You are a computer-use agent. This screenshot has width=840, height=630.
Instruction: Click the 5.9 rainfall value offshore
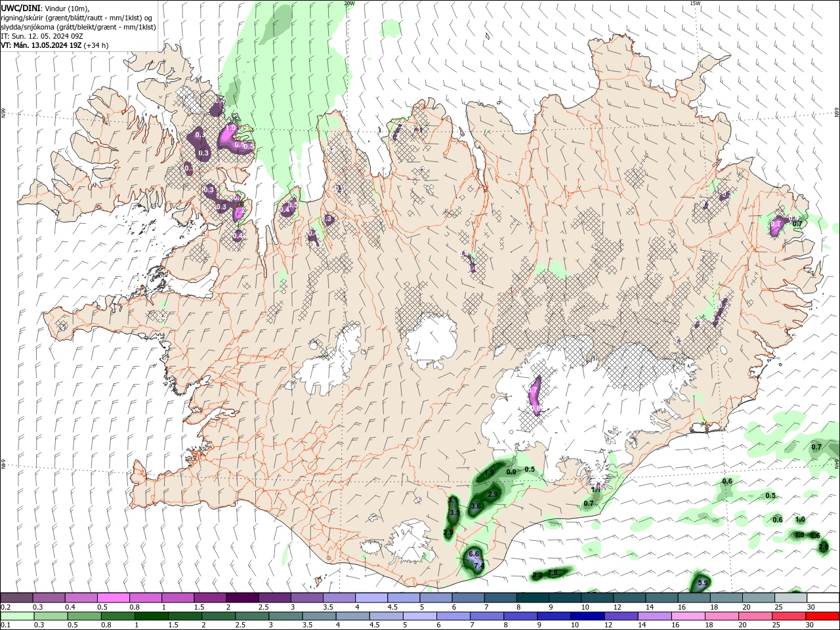tap(703, 583)
